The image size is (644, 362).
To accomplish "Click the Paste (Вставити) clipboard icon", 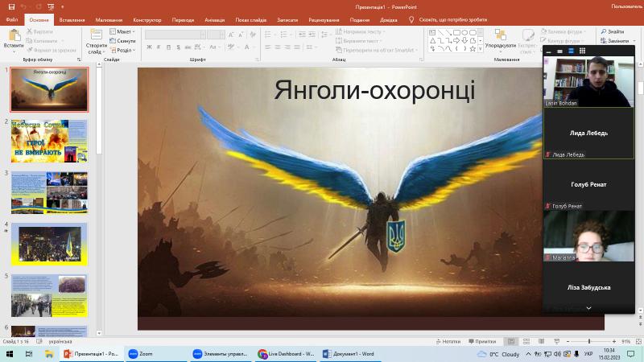I will coord(14,35).
